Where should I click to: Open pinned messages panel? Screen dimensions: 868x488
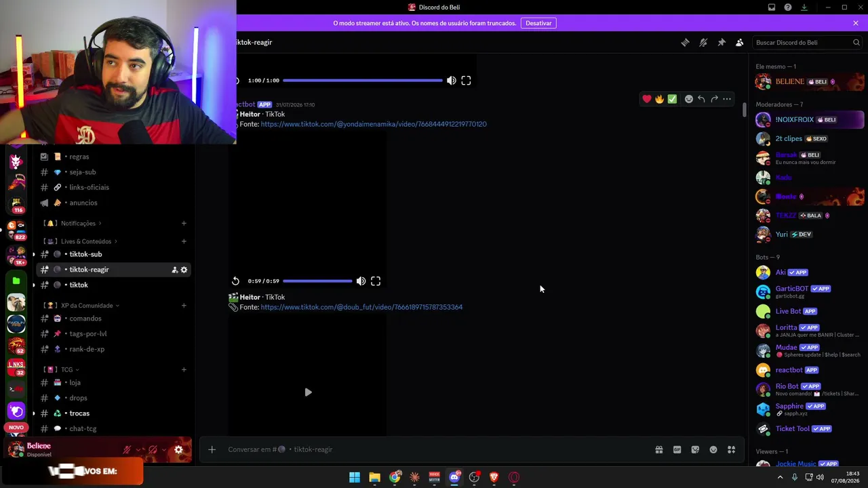click(x=722, y=42)
